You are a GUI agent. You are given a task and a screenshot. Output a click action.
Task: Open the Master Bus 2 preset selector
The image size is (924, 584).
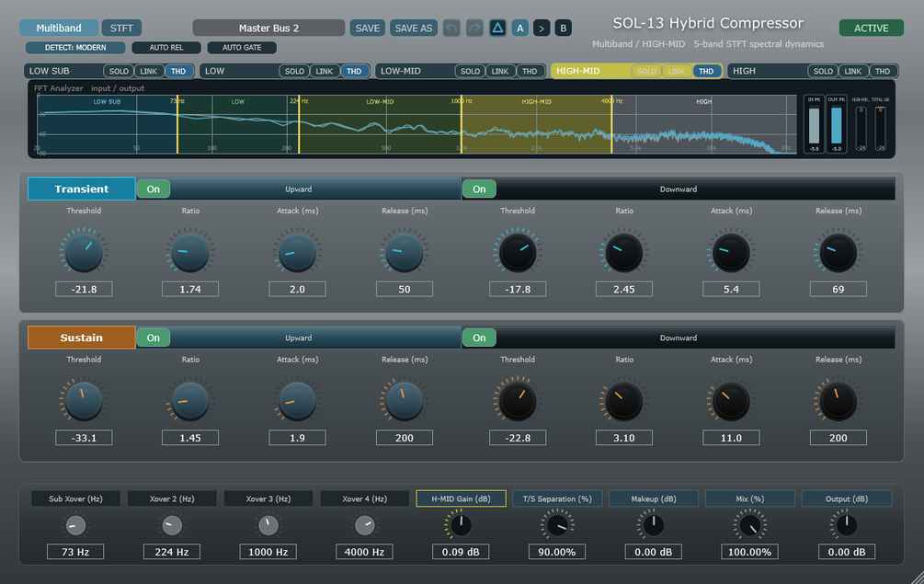[268, 28]
